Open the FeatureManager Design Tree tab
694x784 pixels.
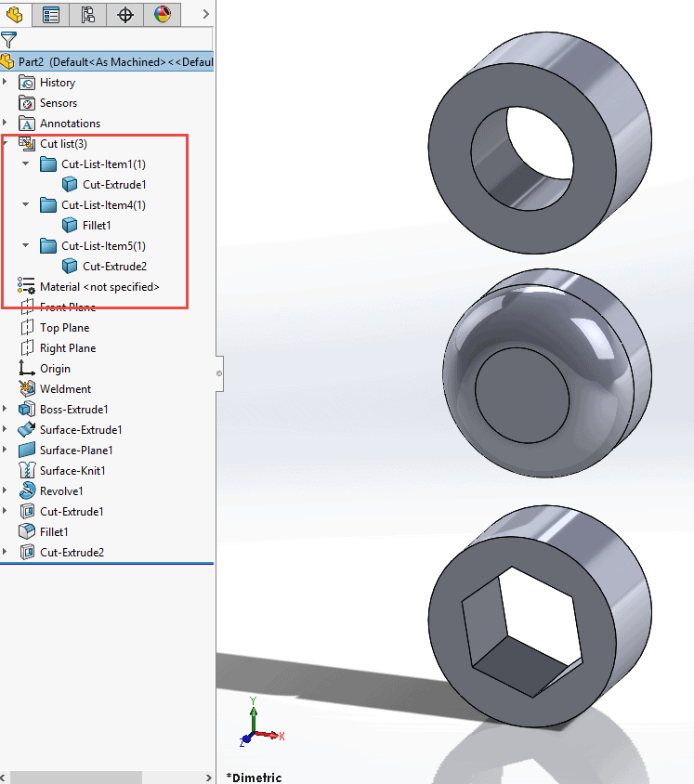coord(15,14)
